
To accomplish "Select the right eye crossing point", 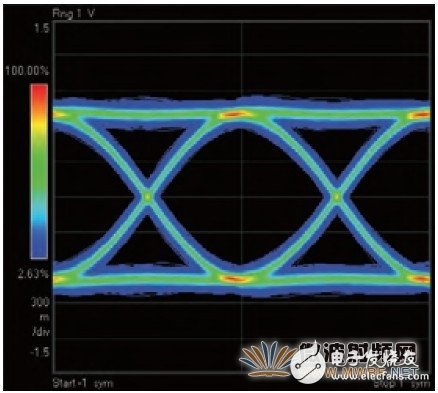I will tap(337, 197).
